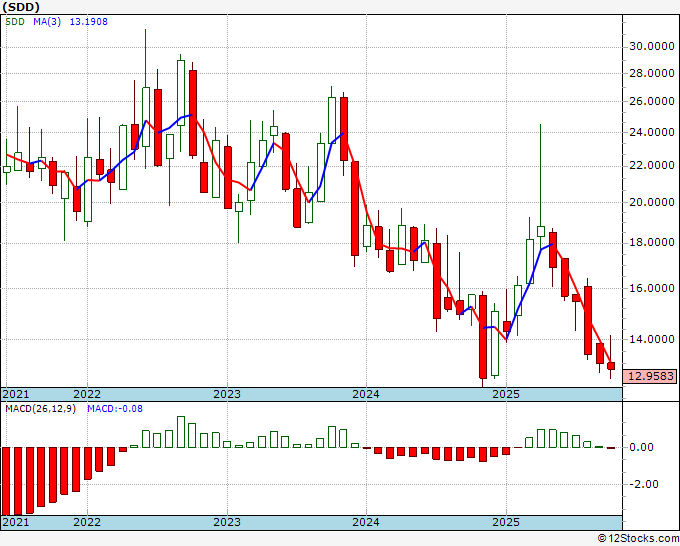Viewport: 680px width, 546px height.
Task: Click the 13.1908 moving average value
Action: click(x=88, y=22)
